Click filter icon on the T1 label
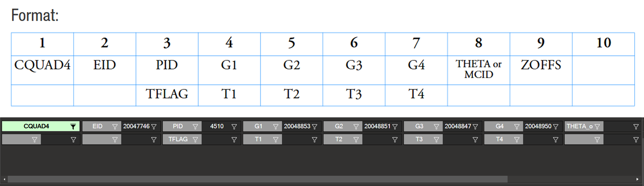 coord(276,140)
